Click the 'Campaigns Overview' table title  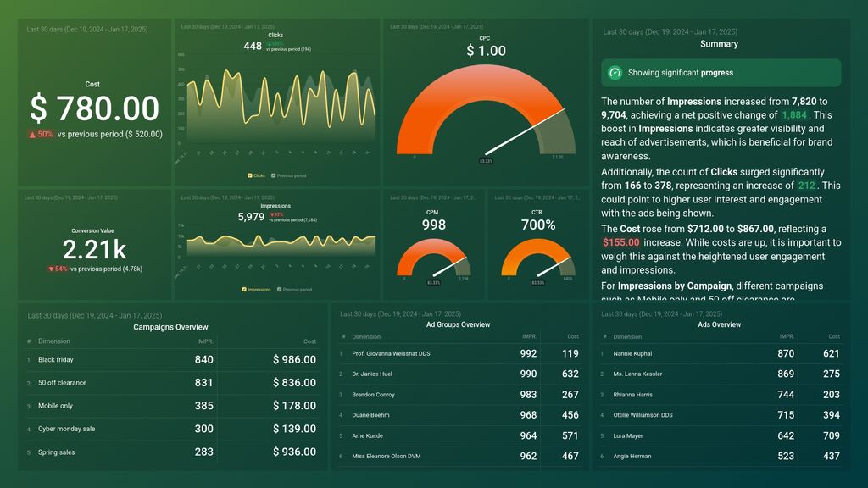(x=170, y=327)
